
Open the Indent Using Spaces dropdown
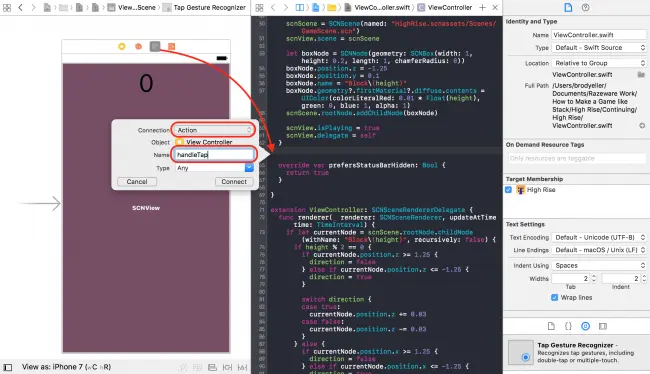(599, 265)
